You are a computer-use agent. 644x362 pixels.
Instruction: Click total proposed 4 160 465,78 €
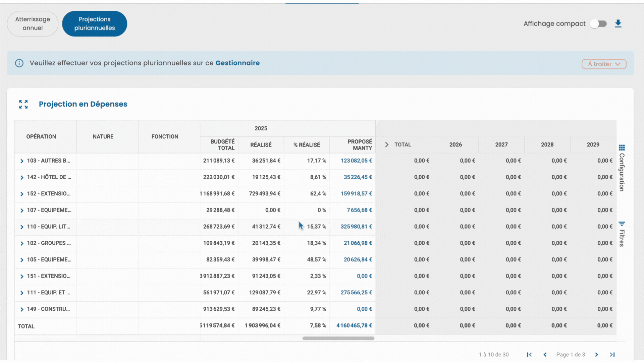pos(354,325)
